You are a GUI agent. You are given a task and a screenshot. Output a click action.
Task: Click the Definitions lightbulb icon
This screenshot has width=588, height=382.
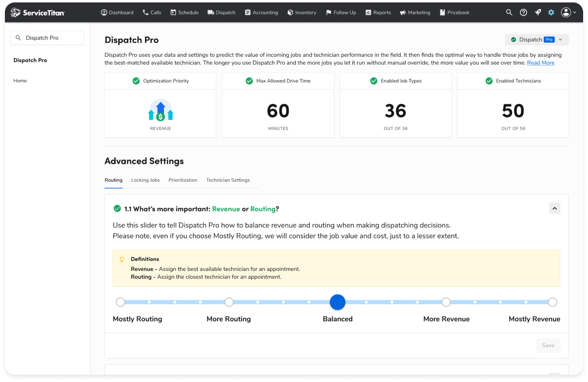click(122, 260)
